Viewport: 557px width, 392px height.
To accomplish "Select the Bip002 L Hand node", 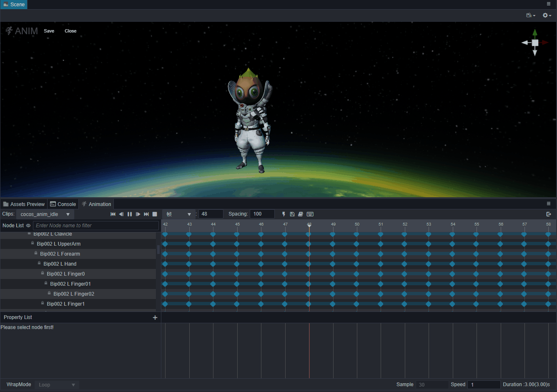I will 78,264.
